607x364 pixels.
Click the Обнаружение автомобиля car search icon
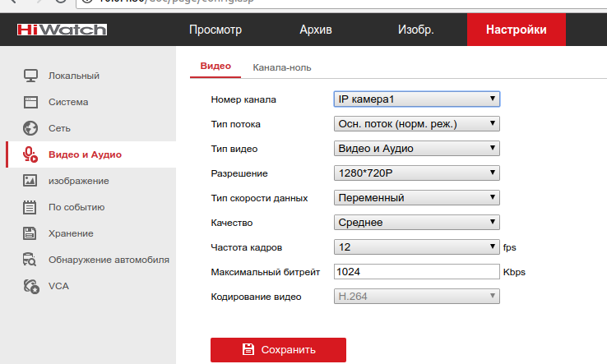[x=30, y=260]
